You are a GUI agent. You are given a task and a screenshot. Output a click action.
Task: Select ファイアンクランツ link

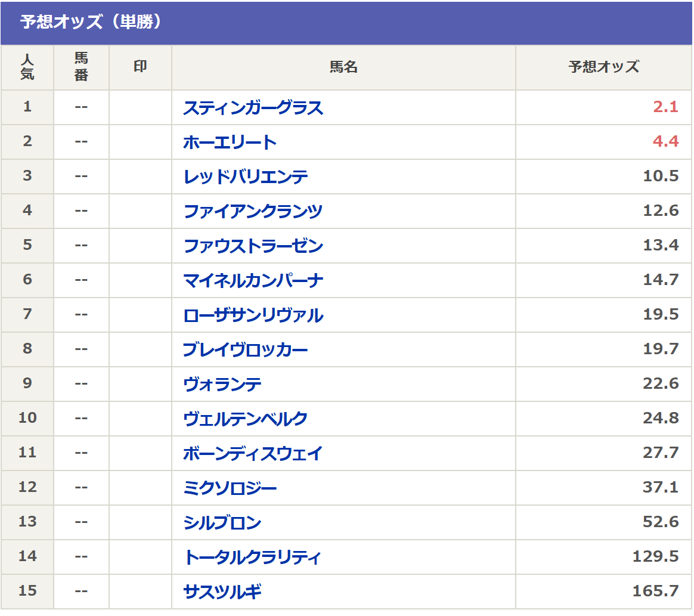[x=253, y=212]
